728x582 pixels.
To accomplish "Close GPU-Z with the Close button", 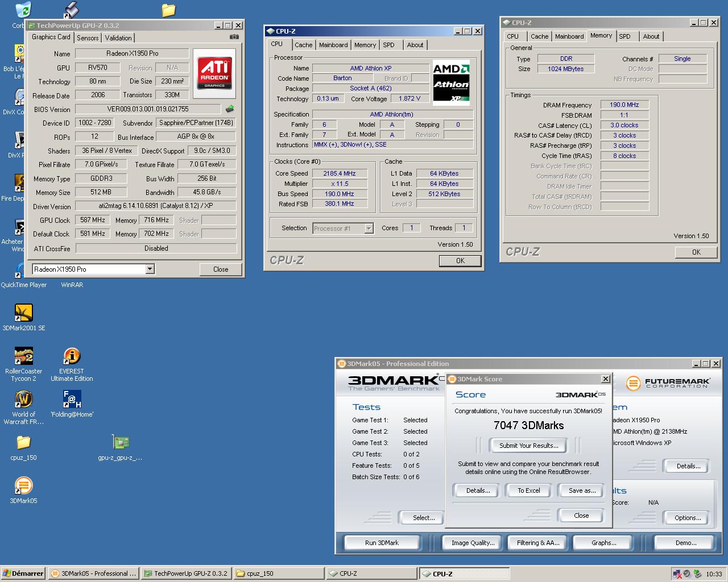I will click(x=221, y=269).
